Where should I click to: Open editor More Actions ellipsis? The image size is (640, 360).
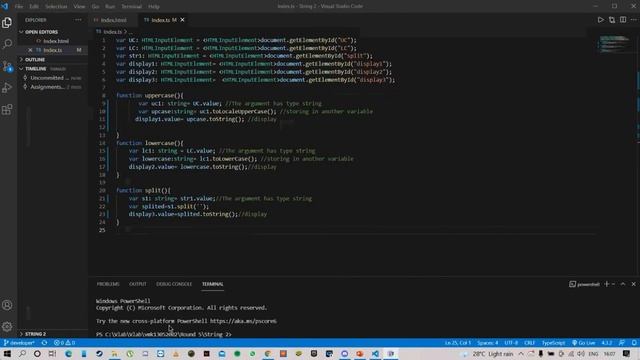633,20
